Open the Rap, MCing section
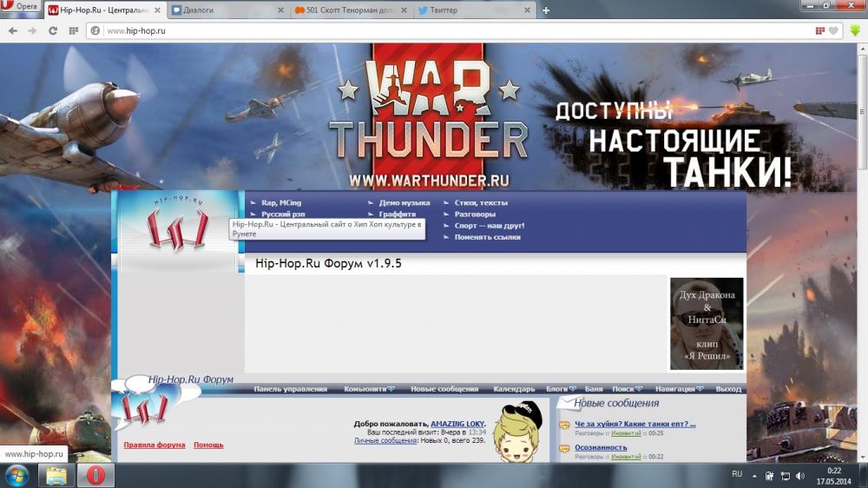Image resolution: width=868 pixels, height=488 pixels. pos(281,202)
